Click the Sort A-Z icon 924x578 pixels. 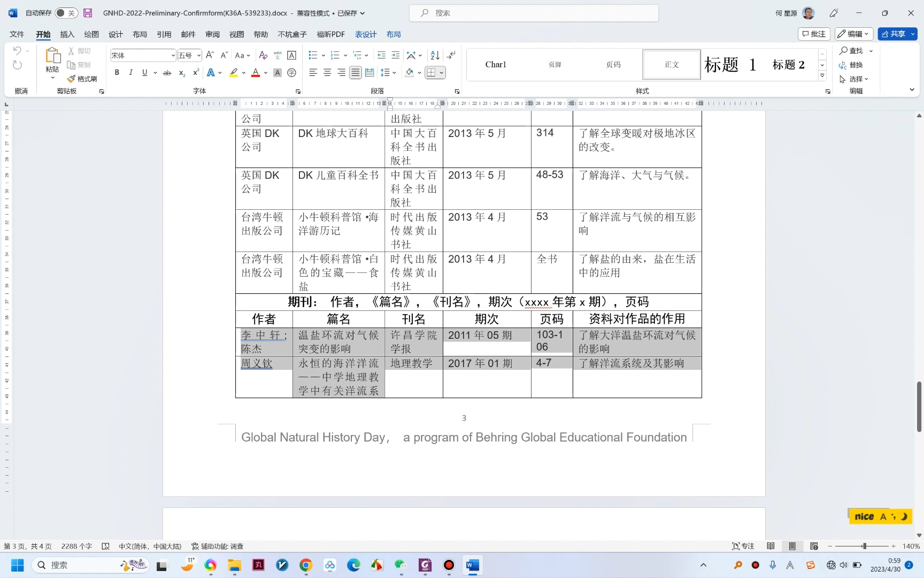click(x=435, y=55)
